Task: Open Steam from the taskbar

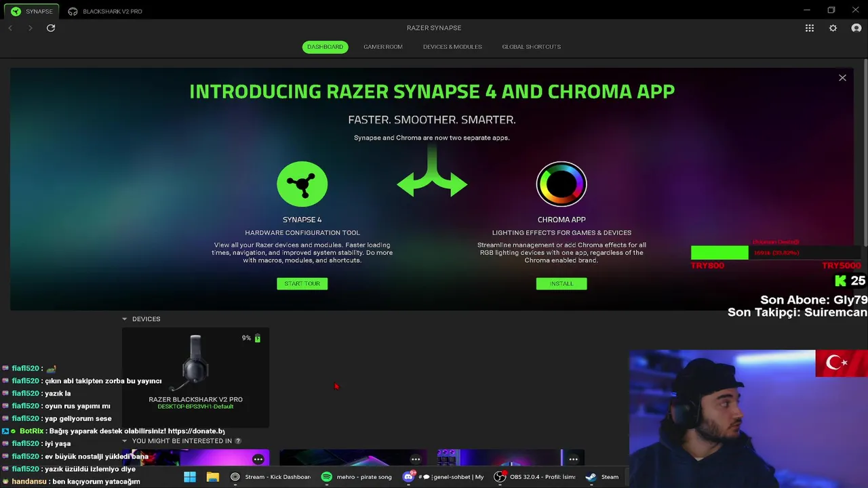Action: point(602,476)
